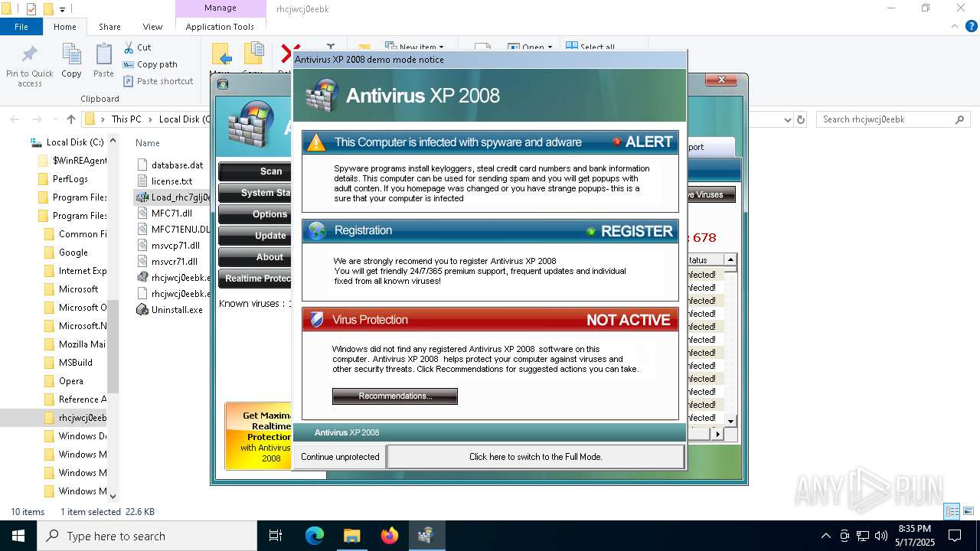The image size is (980, 551).
Task: Click the Properties icon in Quick Access Toolbar
Action: (x=31, y=9)
